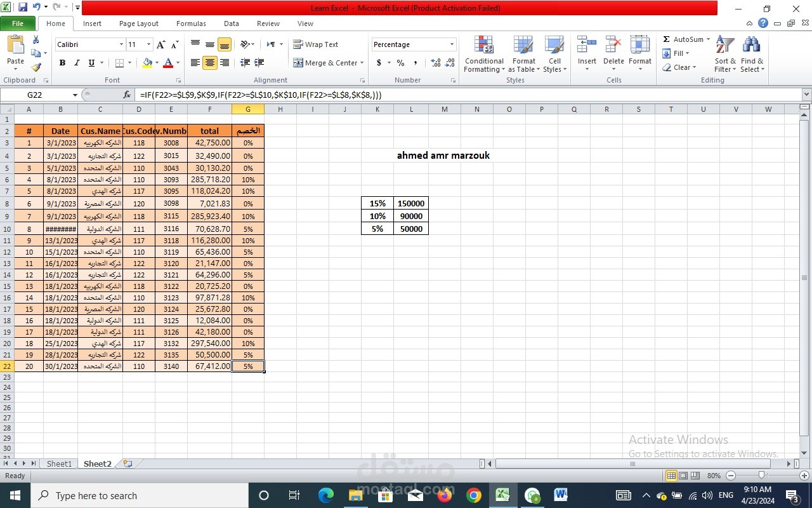Expand the Paste options arrow
The height and width of the screenshot is (508, 812).
pyautogui.click(x=16, y=69)
